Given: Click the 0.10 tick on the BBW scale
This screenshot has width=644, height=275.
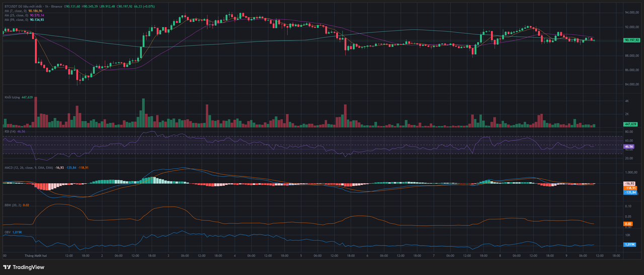Looking at the screenshot, I should (x=628, y=206).
